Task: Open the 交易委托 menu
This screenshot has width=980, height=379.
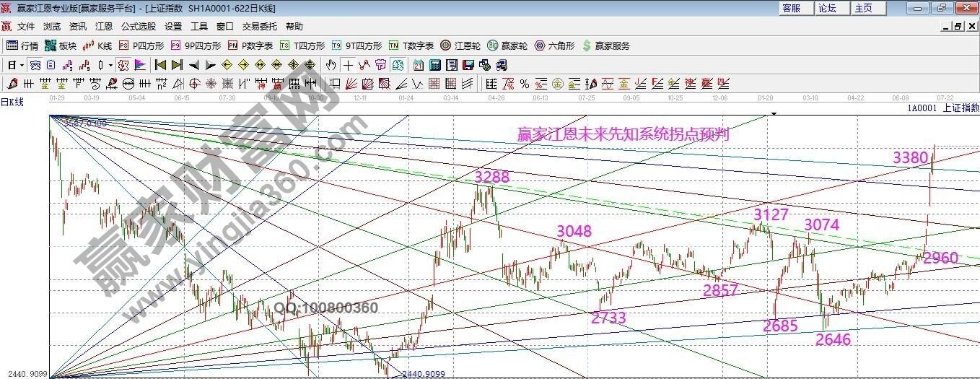Action: pos(259,26)
